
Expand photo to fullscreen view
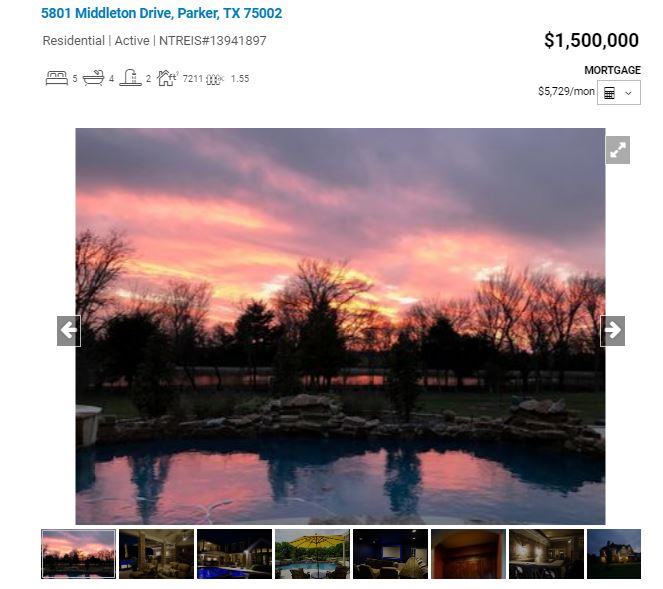(618, 150)
